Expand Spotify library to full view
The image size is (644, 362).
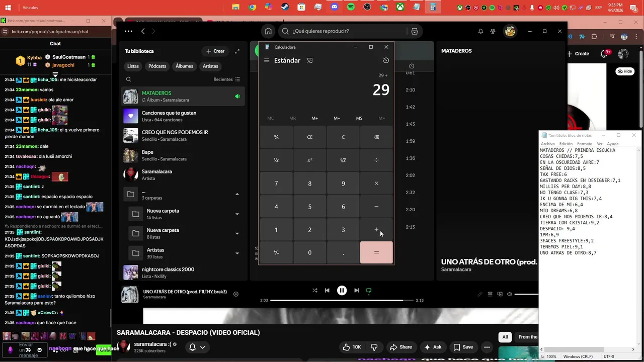click(237, 51)
